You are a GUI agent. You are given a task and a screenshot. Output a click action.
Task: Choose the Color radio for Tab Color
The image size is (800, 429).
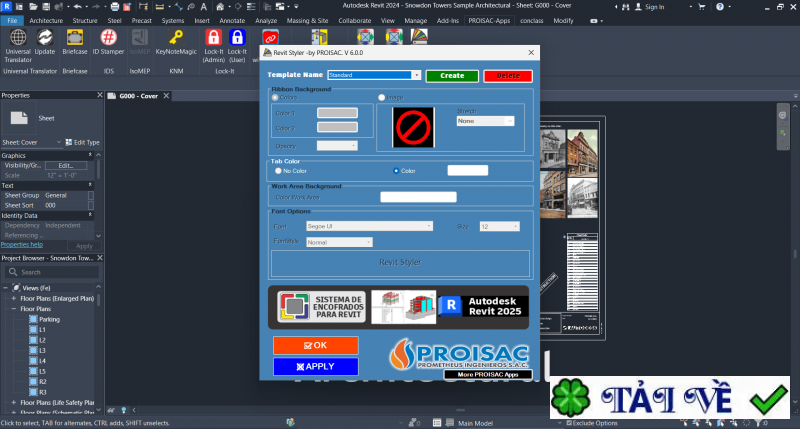(x=396, y=171)
